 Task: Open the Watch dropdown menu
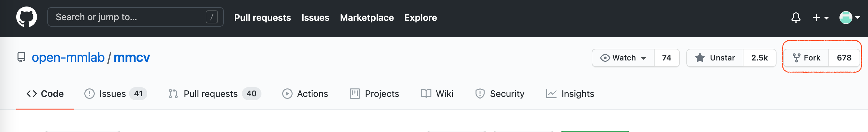point(623,58)
